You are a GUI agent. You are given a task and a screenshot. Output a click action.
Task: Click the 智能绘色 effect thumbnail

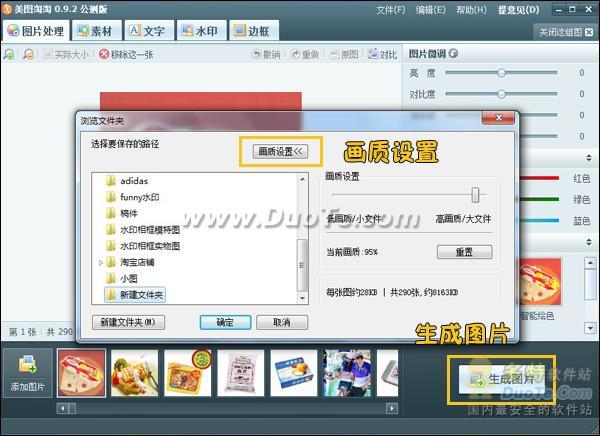[x=540, y=282]
